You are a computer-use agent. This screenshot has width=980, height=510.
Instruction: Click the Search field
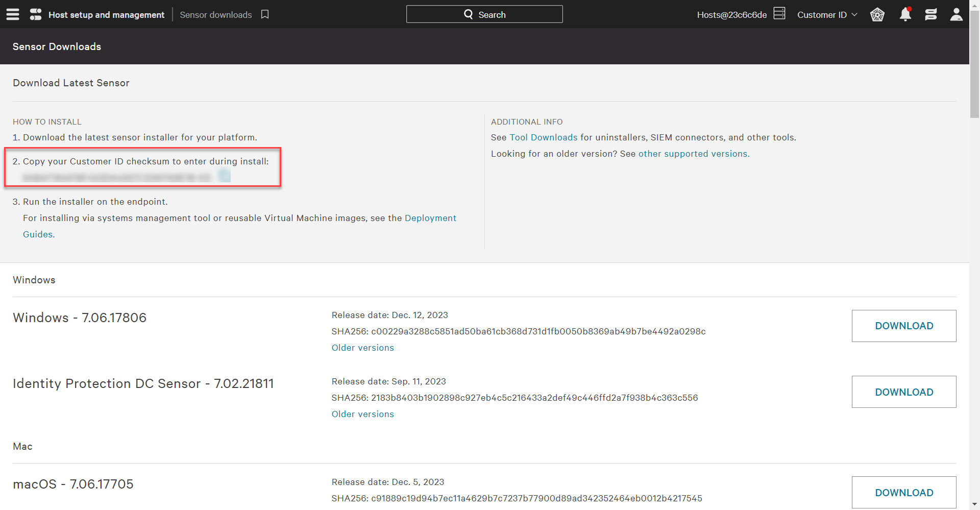[484, 14]
